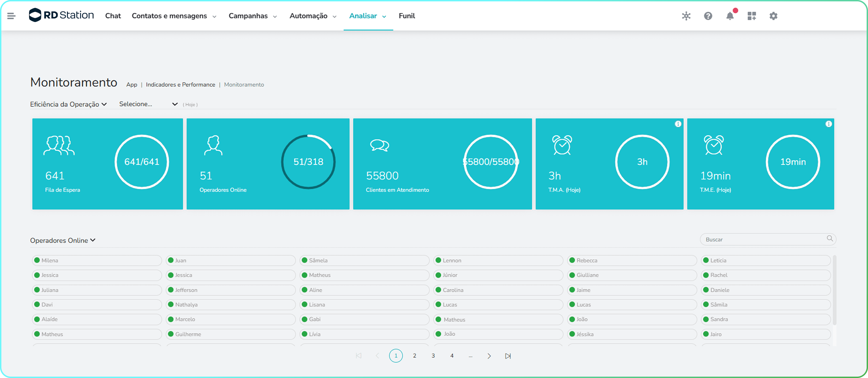Image resolution: width=868 pixels, height=378 pixels.
Task: Select operator Giulliane
Action: pos(632,275)
